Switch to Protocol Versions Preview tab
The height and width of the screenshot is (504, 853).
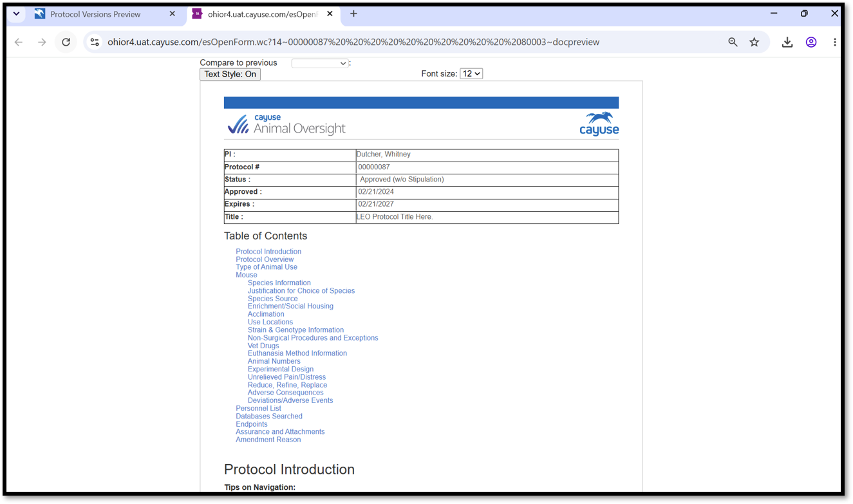coord(105,14)
